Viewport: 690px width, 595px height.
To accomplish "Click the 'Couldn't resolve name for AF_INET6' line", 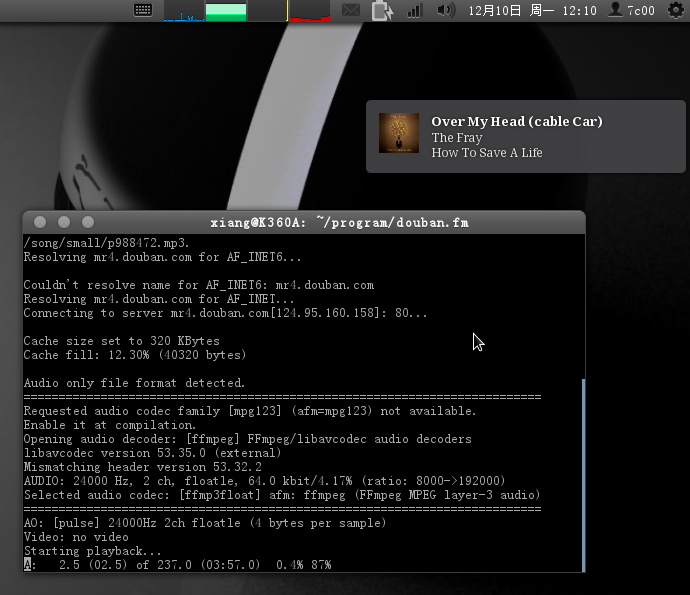I will [x=199, y=285].
